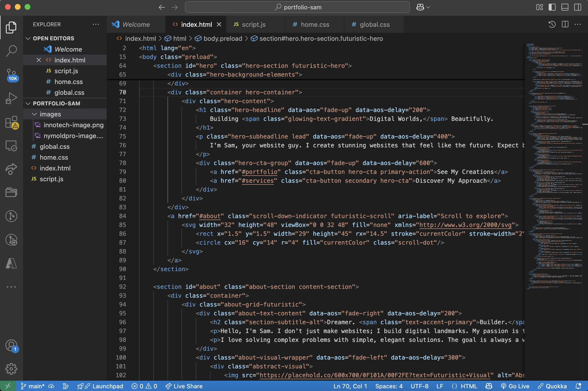The image size is (588, 391).
Task: Open the timeline history icon in editor toolbar
Action: (552, 25)
